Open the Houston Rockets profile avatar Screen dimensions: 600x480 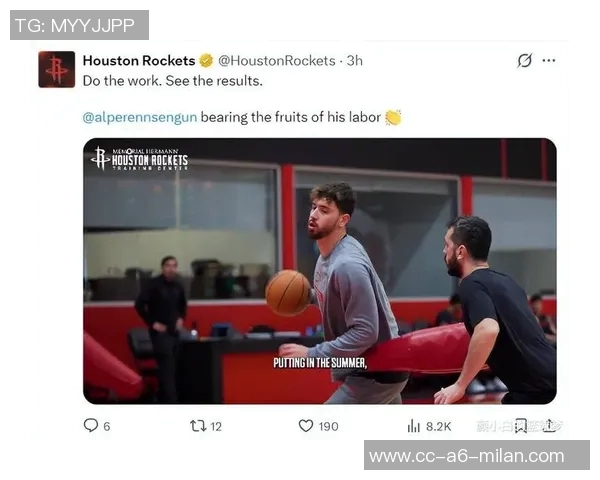coord(57,69)
